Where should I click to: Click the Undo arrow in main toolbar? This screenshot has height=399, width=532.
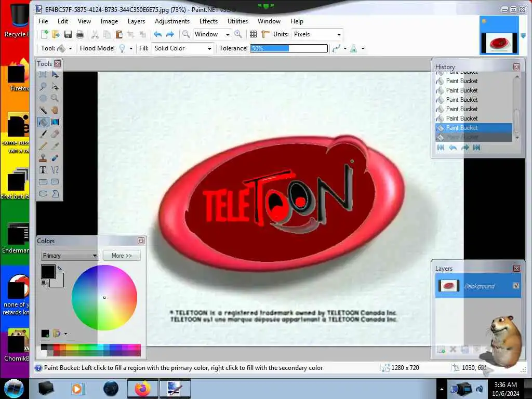coord(158,34)
